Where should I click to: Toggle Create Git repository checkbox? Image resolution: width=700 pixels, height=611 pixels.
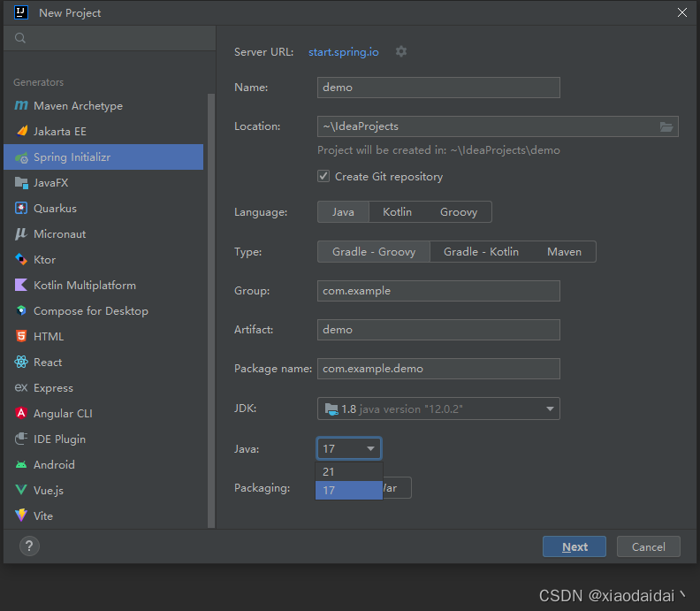(323, 176)
